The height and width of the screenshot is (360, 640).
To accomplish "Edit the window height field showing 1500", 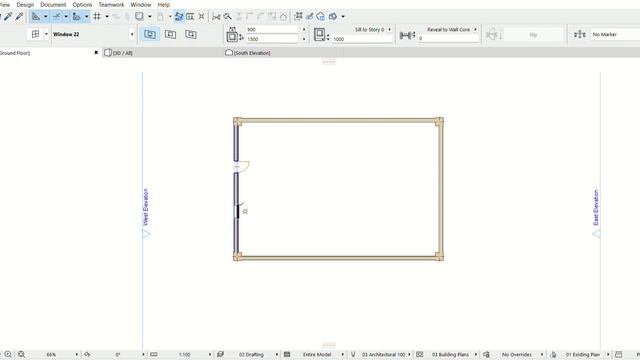I will [272, 39].
